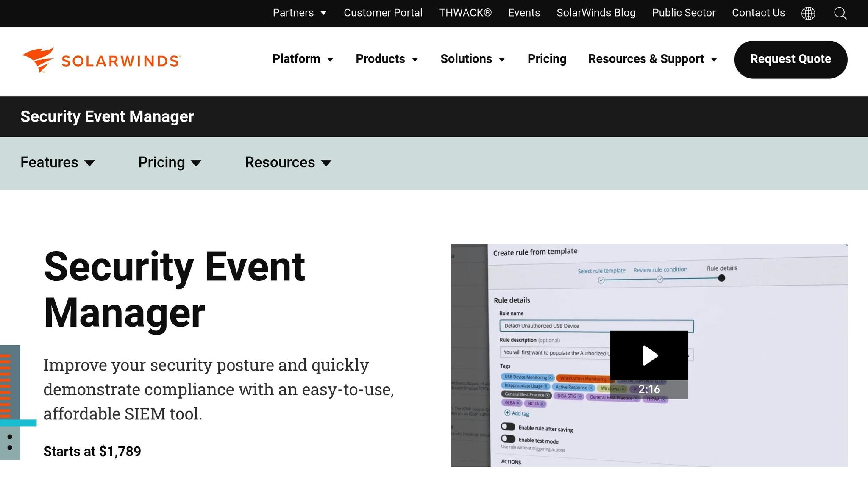Click the 2:16 video duration label
Viewport: 868px width, 488px height.
(649, 389)
